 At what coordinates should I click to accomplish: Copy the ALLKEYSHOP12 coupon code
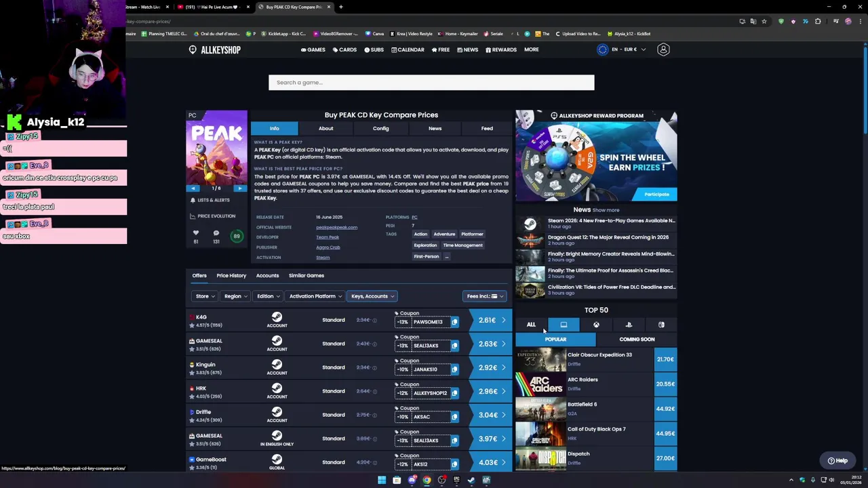[x=454, y=393]
